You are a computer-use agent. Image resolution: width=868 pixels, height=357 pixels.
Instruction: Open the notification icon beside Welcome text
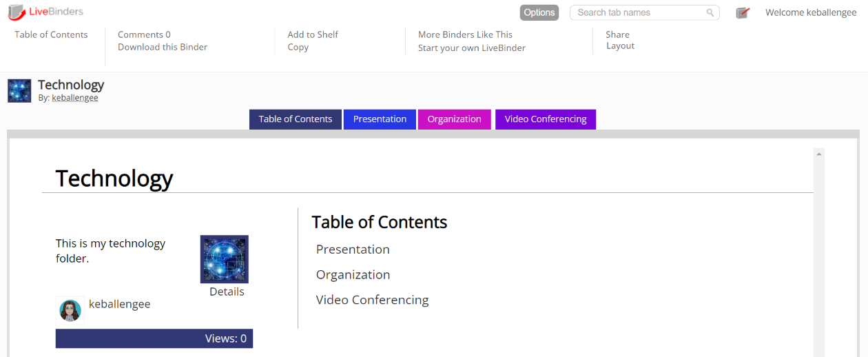tap(743, 12)
